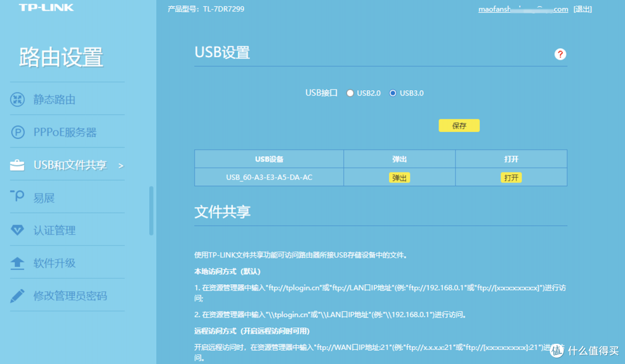Image resolution: width=625 pixels, height=364 pixels.
Task: Click the sidebar vertical scrollbar
Action: [151, 211]
